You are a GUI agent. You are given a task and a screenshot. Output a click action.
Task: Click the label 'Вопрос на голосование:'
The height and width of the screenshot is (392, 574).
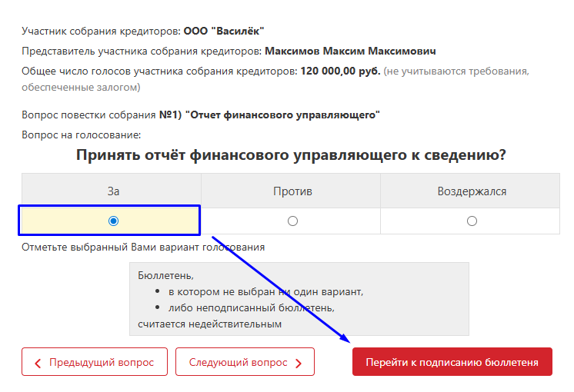(x=82, y=135)
